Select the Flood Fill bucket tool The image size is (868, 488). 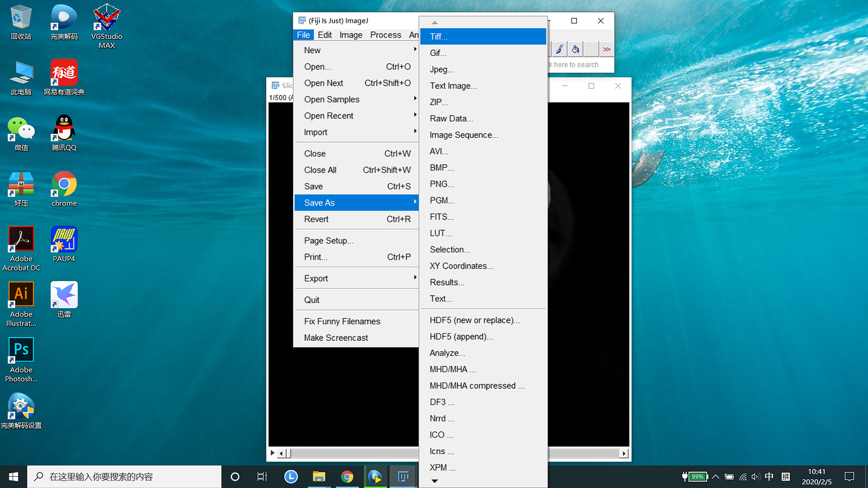tap(575, 49)
